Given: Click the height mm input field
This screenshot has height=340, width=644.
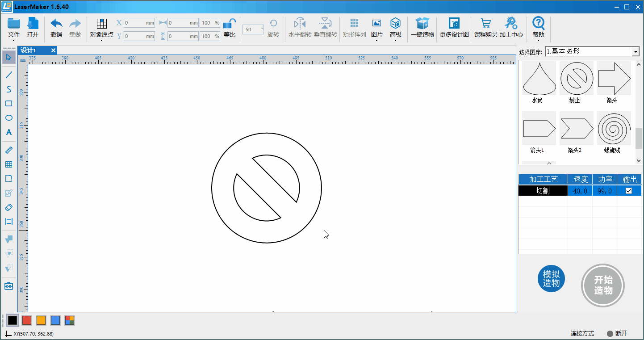Looking at the screenshot, I should (183, 36).
